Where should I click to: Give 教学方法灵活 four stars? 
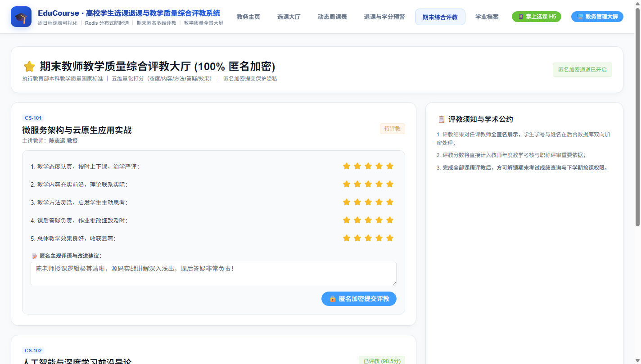(379, 202)
